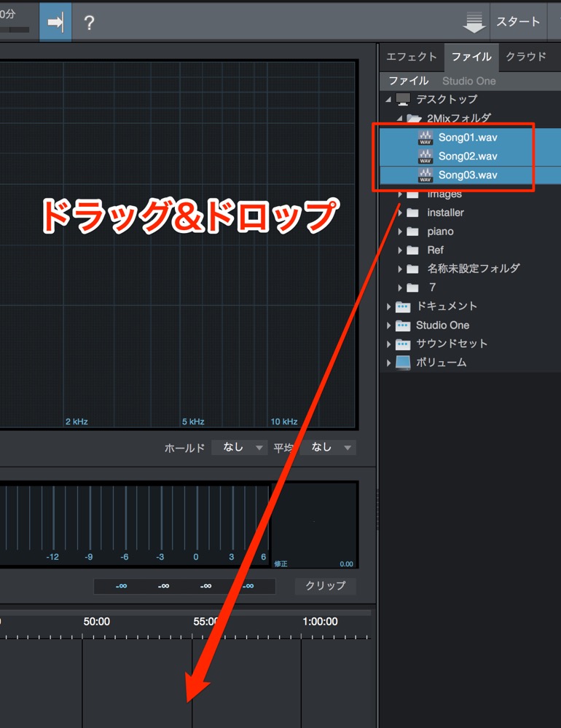Click the 修正 0.00 value field
Screen dimensions: 561x728
314,564
